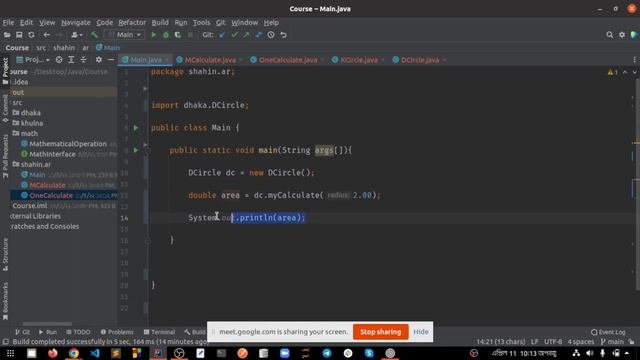Click the UTF-8 encoding status entry
Image resolution: width=640 pixels, height=360 pixels.
(553, 342)
